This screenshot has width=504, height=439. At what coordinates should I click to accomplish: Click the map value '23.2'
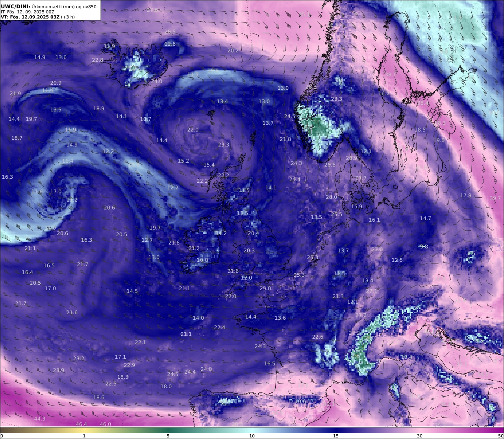[79, 358]
